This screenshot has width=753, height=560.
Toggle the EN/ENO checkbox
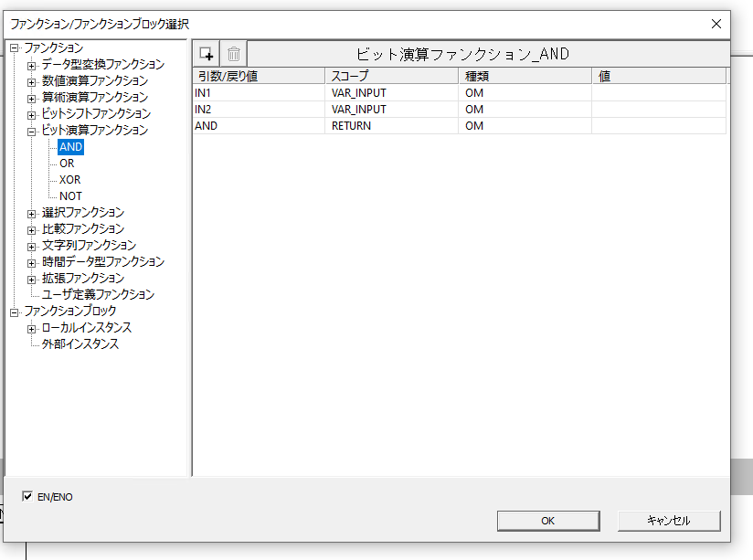(x=27, y=497)
